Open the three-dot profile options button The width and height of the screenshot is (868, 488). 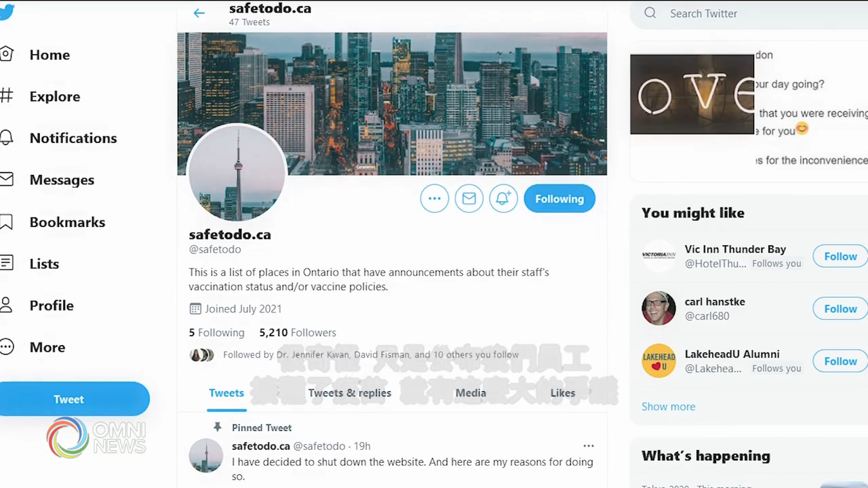click(x=435, y=199)
